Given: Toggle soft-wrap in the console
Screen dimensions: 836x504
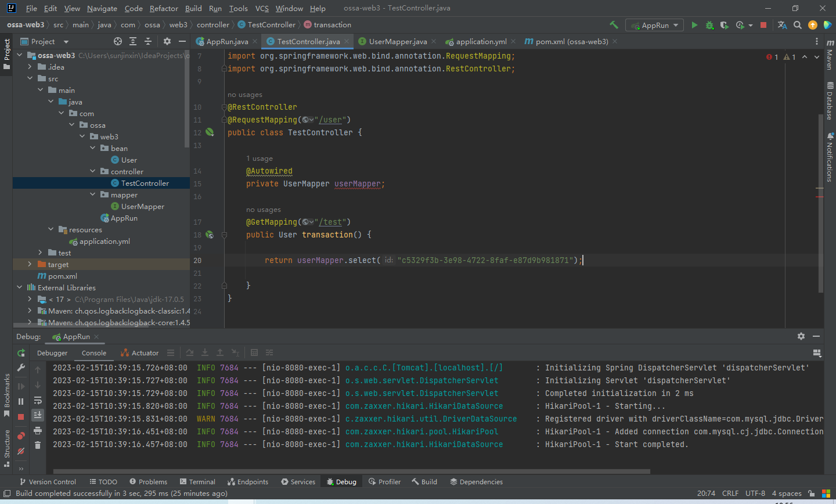Looking at the screenshot, I should [38, 401].
